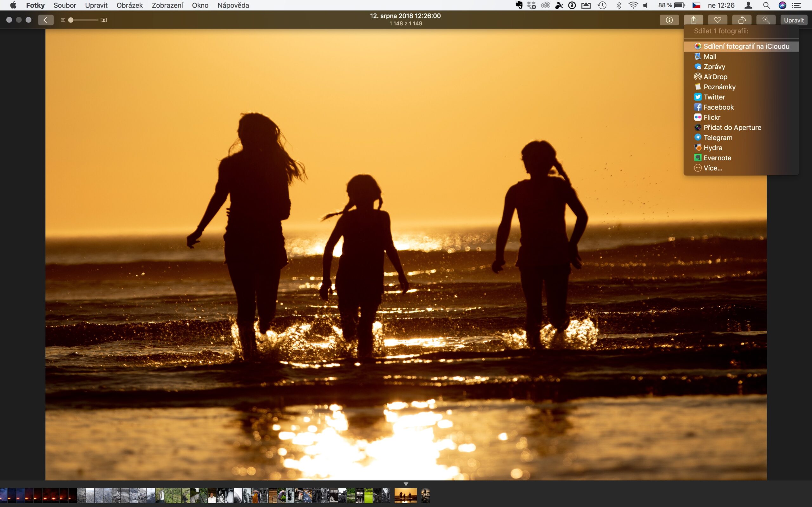Screen dimensions: 812x507
Task: Click the Share button in toolbar
Action: point(693,20)
